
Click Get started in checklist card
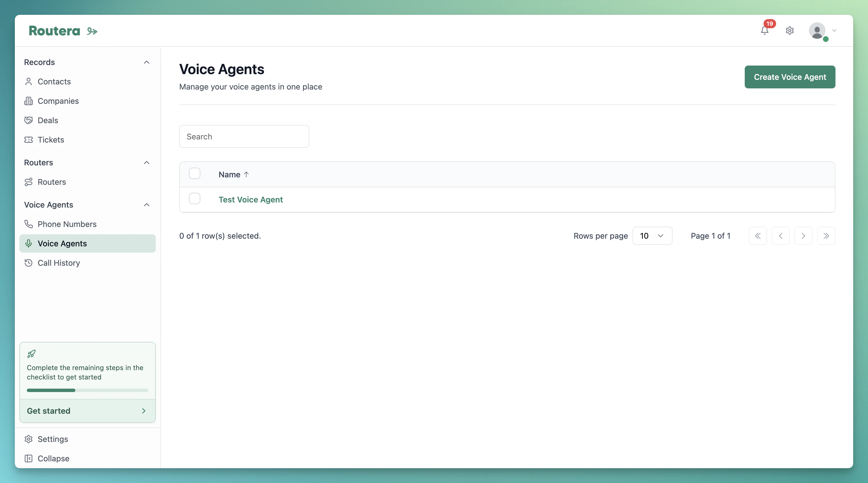[88, 411]
